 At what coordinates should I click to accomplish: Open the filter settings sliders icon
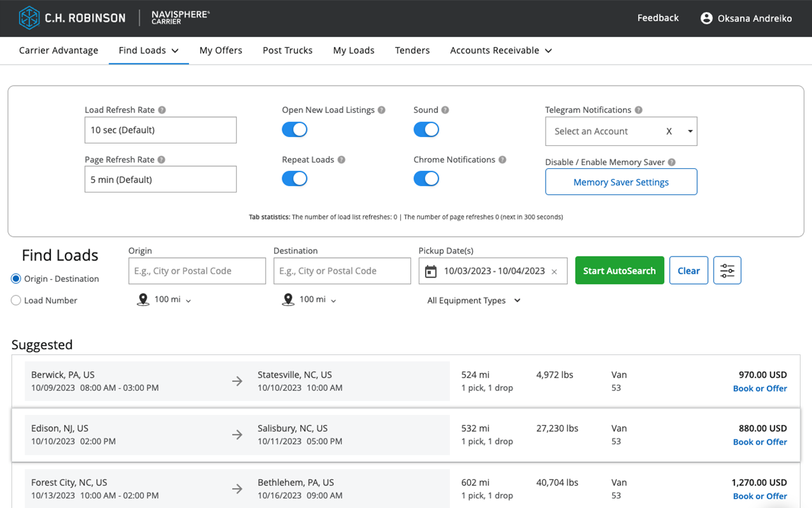pyautogui.click(x=727, y=271)
